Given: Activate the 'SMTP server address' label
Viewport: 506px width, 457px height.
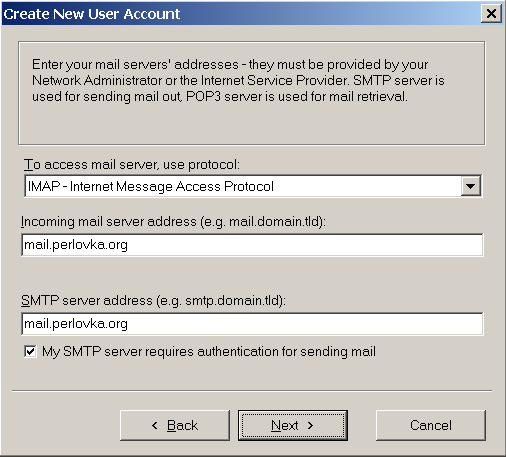Looking at the screenshot, I should tap(153, 301).
